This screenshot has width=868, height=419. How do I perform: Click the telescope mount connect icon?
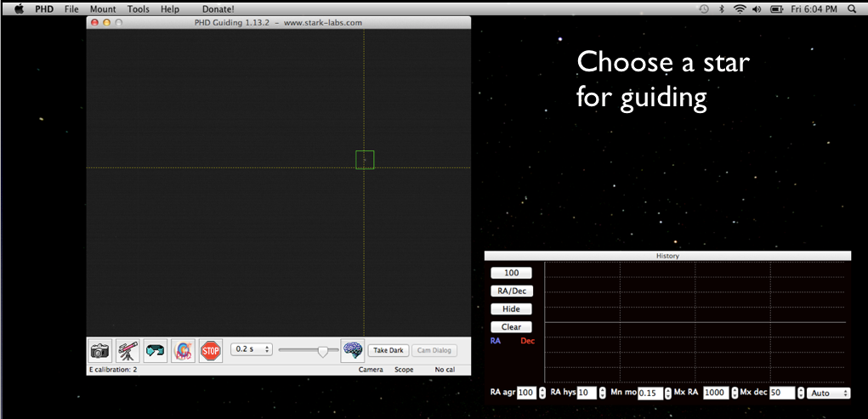pyautogui.click(x=128, y=350)
